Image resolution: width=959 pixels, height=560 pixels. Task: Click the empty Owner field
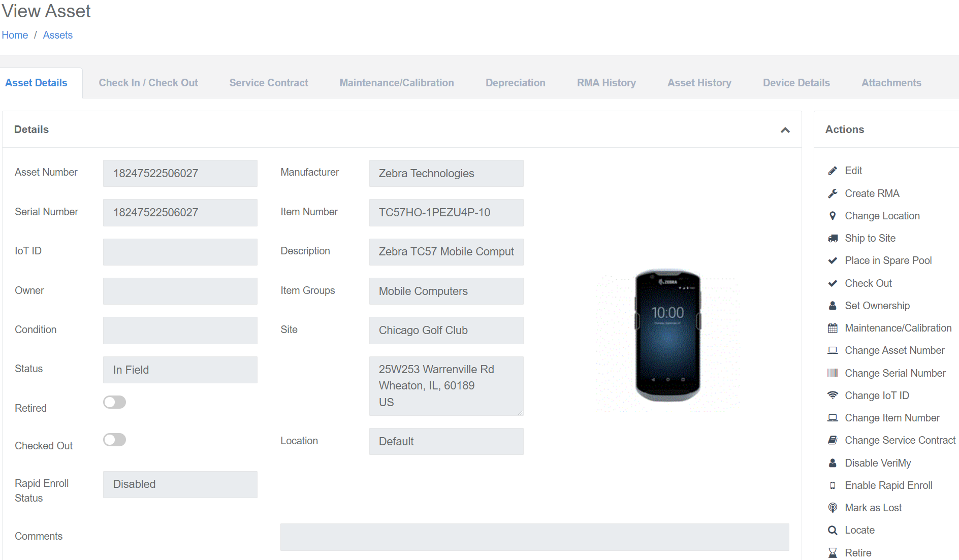(180, 291)
